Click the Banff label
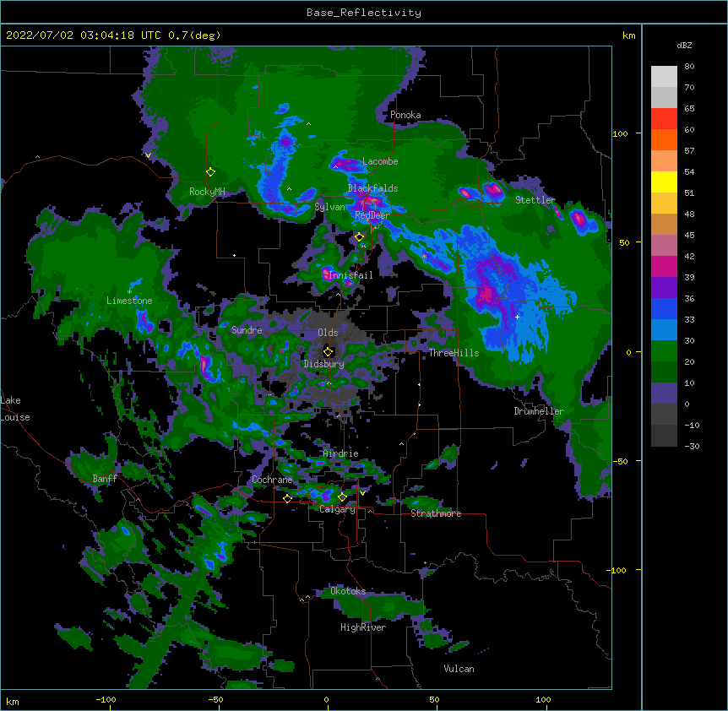Viewport: 728px width, 711px height. pos(105,479)
